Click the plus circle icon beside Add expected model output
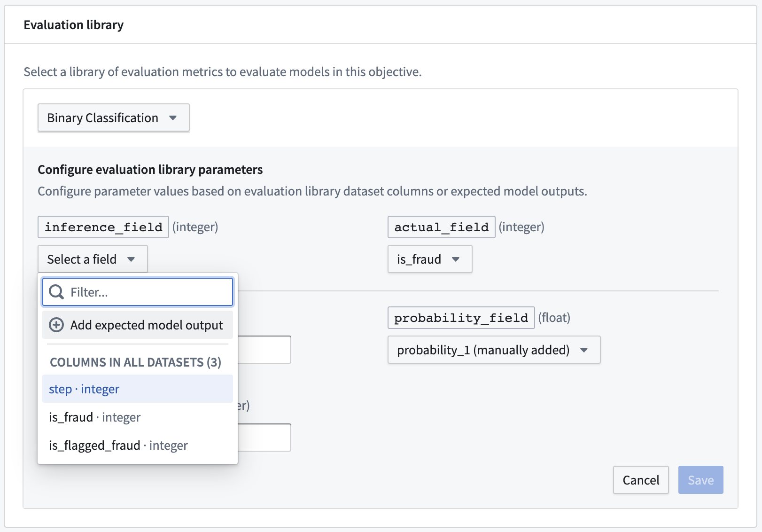Image resolution: width=762 pixels, height=532 pixels. coord(56,325)
